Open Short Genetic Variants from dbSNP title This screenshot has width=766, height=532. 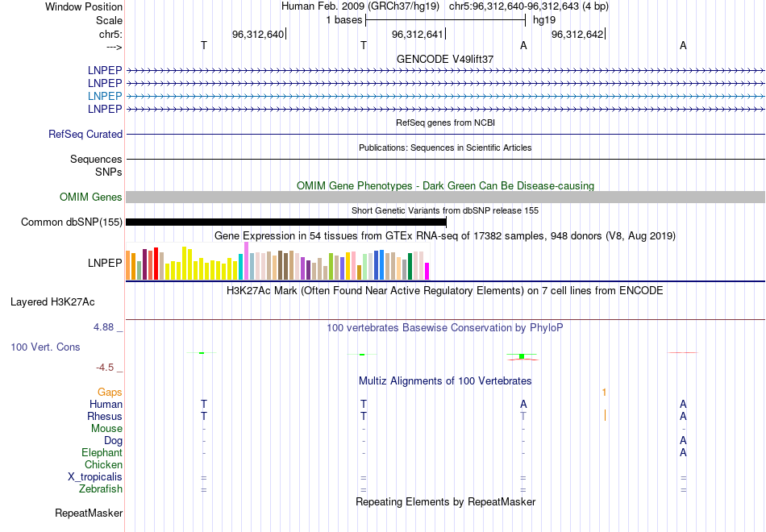[x=445, y=210]
